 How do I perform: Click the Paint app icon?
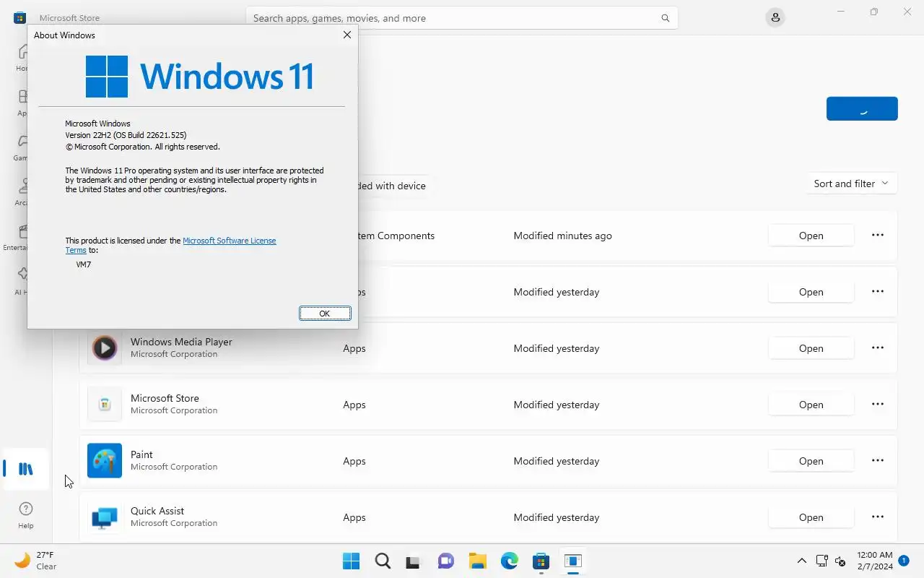click(105, 460)
